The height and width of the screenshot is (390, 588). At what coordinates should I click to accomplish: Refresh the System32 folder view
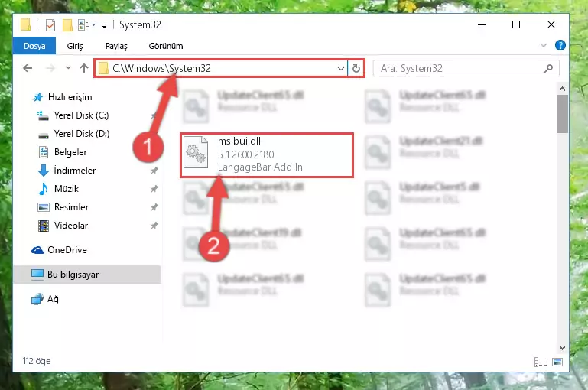(x=356, y=68)
